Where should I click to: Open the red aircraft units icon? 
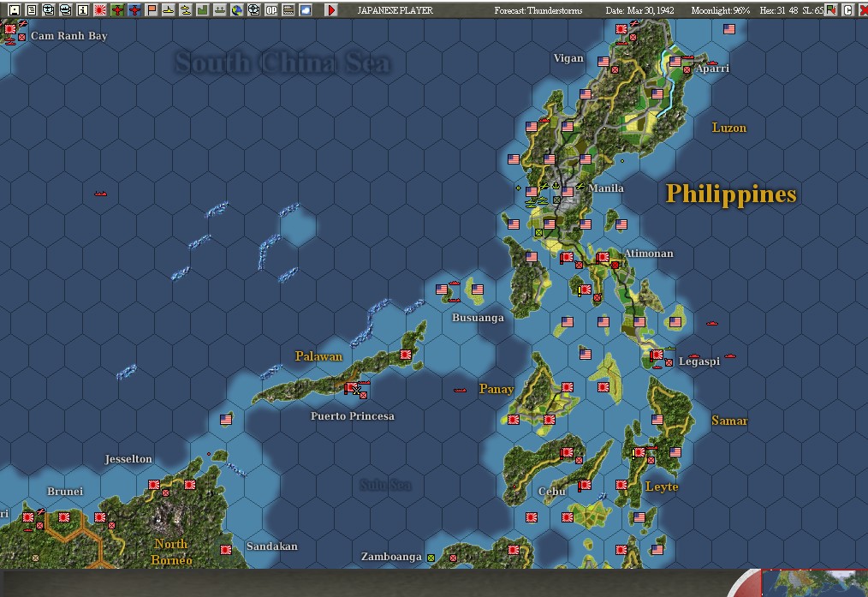coord(118,9)
